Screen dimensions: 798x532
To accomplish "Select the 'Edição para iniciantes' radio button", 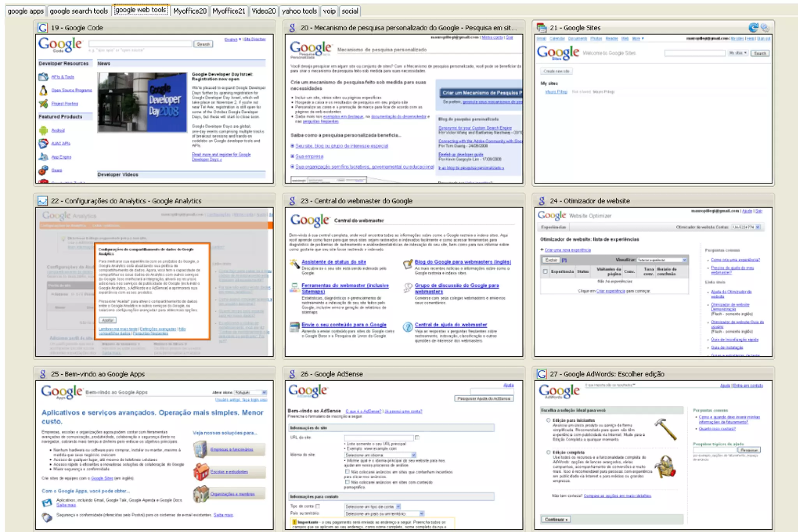I will pyautogui.click(x=548, y=420).
